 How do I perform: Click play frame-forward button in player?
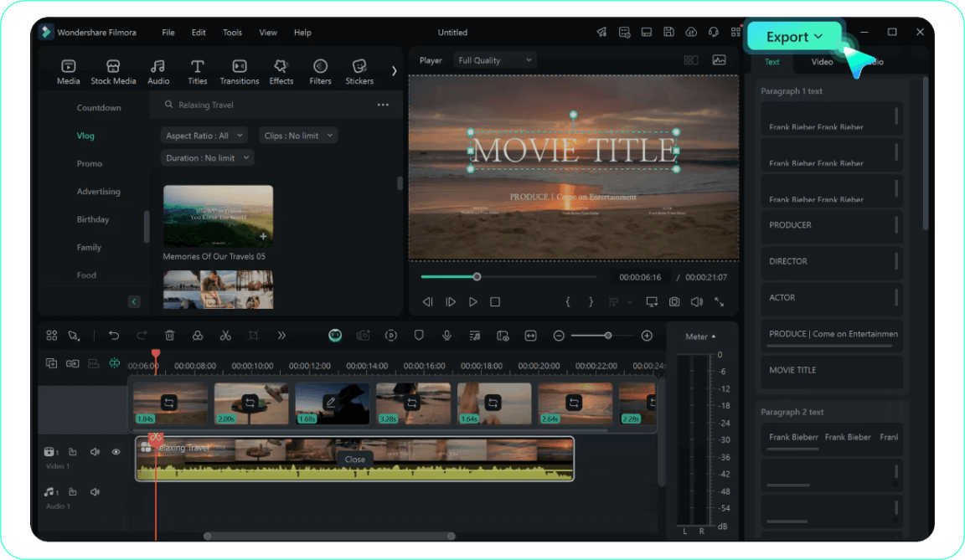[x=451, y=302]
